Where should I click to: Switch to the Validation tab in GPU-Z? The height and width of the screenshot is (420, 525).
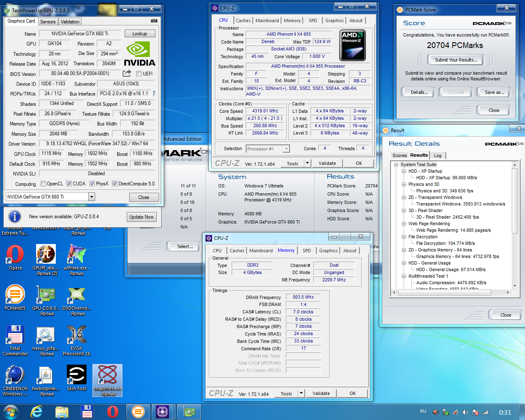click(70, 22)
